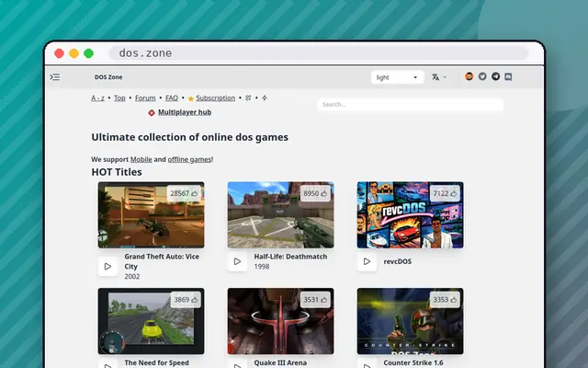Click the grid apps icon after Subscription
The height and width of the screenshot is (368, 588).
click(248, 98)
